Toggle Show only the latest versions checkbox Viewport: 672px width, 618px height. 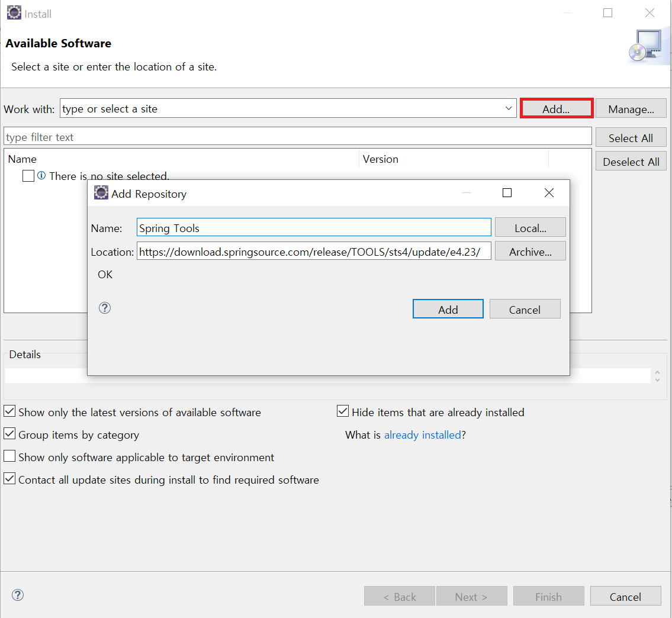coord(10,411)
